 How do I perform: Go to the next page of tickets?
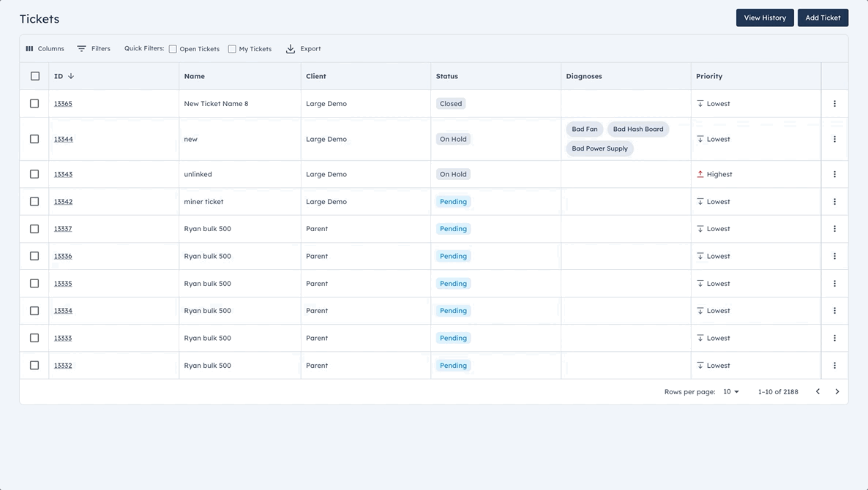pyautogui.click(x=837, y=391)
